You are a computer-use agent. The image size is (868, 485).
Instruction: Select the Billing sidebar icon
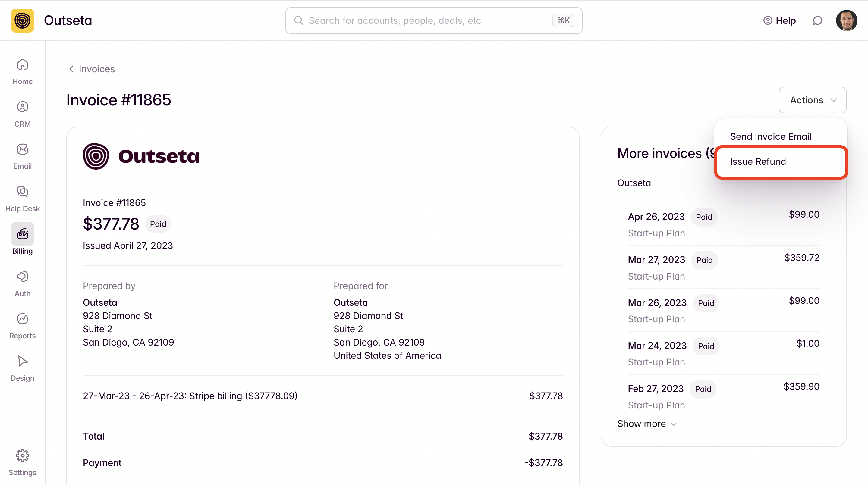pyautogui.click(x=22, y=234)
